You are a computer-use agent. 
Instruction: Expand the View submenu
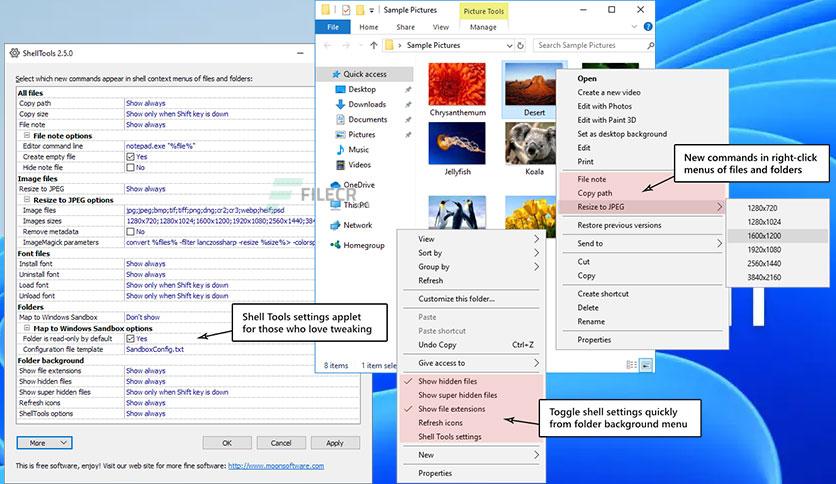(471, 239)
